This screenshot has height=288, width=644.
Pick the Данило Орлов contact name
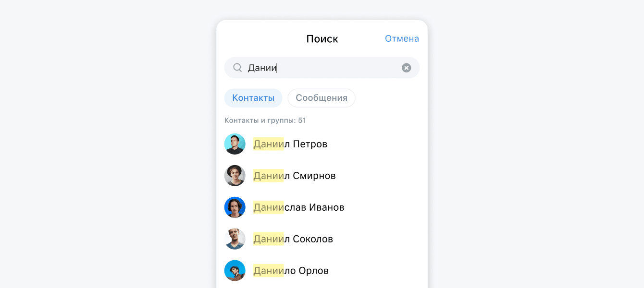[291, 271]
